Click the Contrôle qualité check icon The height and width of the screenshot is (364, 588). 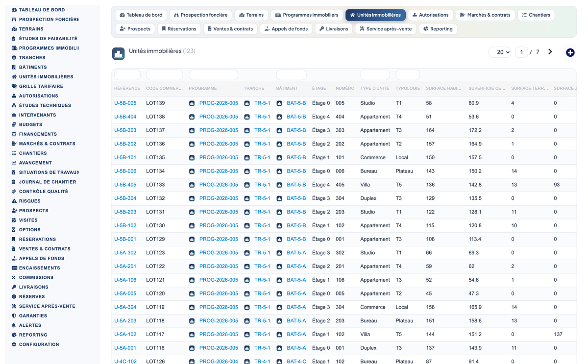tap(14, 192)
